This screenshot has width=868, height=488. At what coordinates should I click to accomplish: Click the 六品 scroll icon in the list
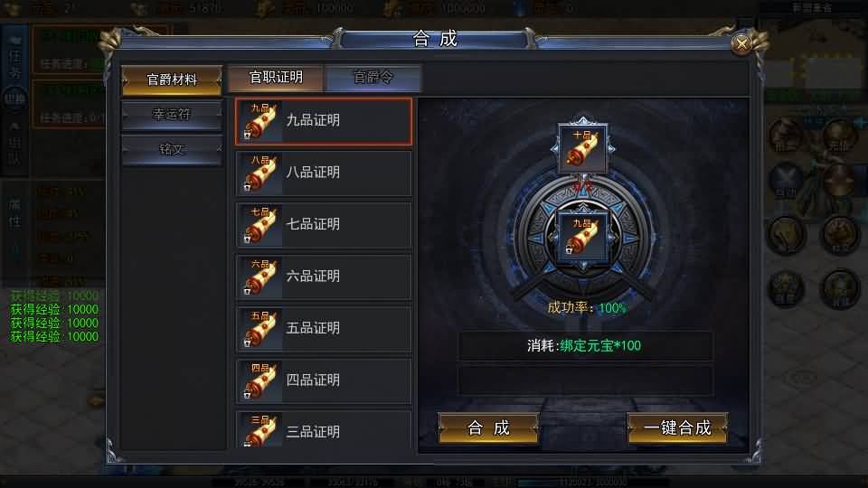click(260, 277)
